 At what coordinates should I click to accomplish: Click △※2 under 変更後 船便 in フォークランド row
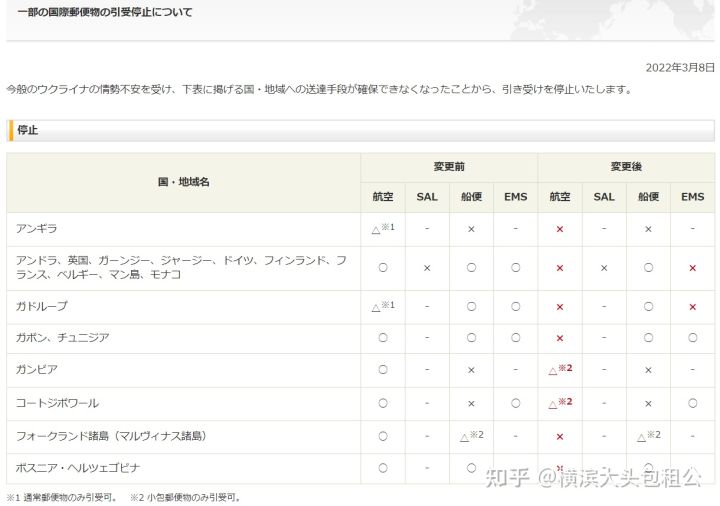pos(648,436)
